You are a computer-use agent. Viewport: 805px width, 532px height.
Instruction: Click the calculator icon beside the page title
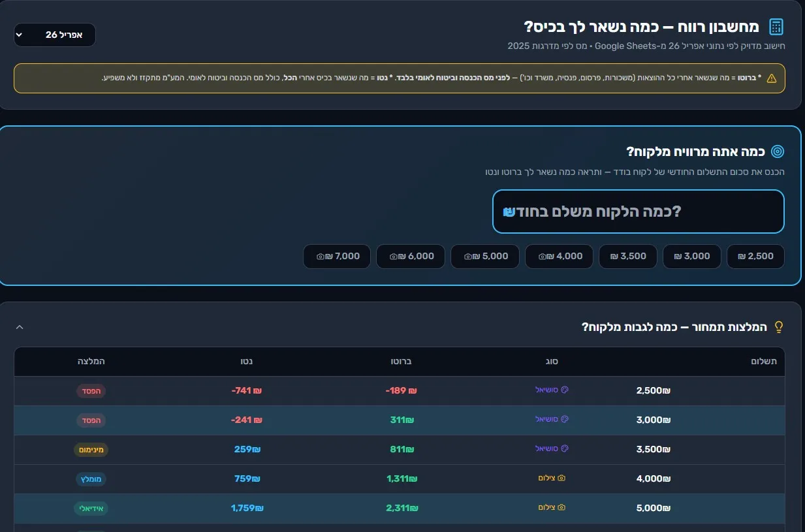pyautogui.click(x=776, y=27)
